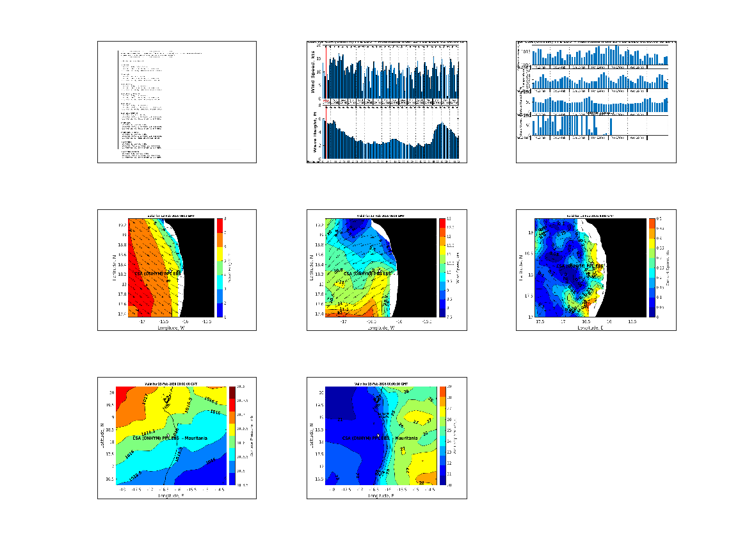Select the wave height contour map thumbnail

pyautogui.click(x=177, y=269)
